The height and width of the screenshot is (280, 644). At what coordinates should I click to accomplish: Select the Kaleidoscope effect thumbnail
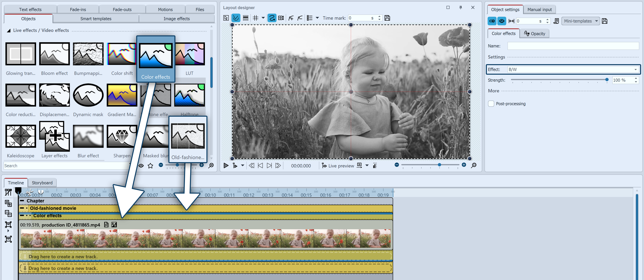click(21, 136)
